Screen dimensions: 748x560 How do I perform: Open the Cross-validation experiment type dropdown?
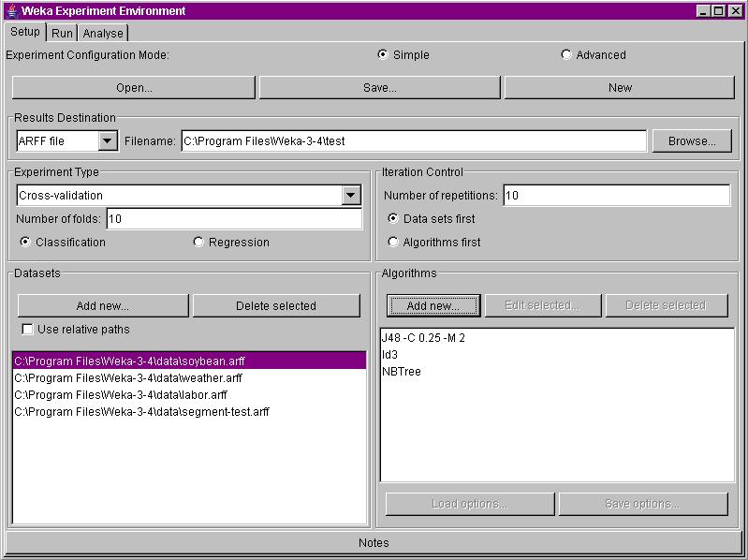tap(351, 195)
